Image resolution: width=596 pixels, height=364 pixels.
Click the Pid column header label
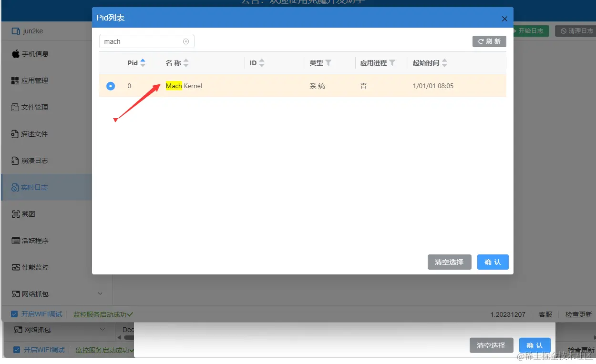coord(133,63)
